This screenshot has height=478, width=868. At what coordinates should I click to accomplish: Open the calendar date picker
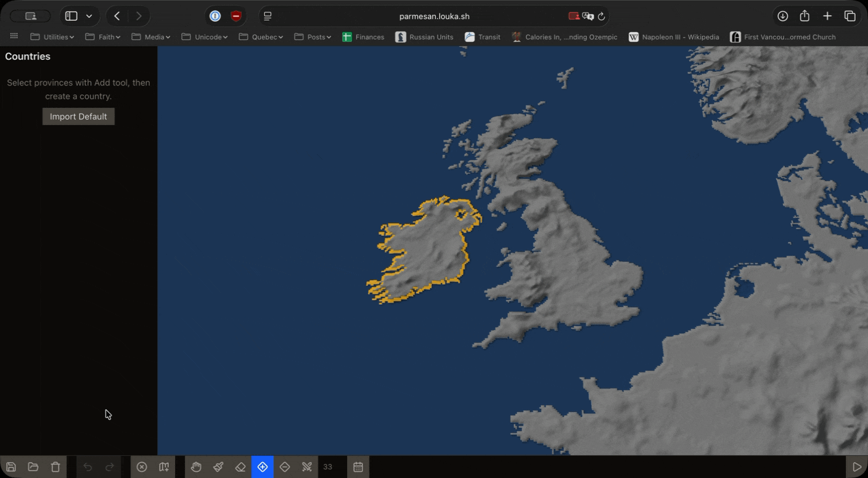tap(358, 467)
